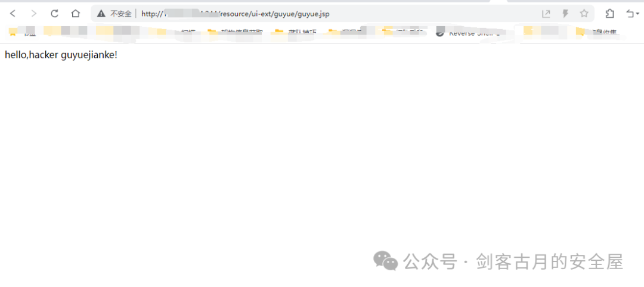The image size is (644, 287).
Task: Reload the guyue.jsp page
Action: tap(55, 14)
